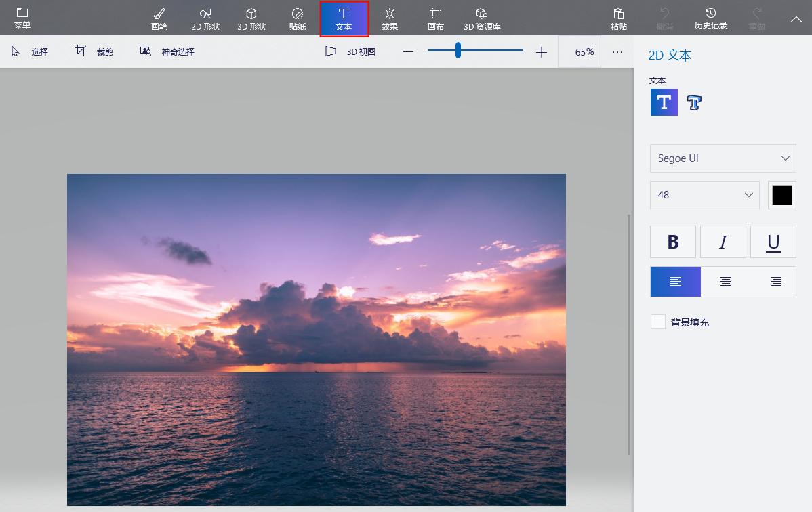Select the 3D text icon
812x512 pixels.
694,102
